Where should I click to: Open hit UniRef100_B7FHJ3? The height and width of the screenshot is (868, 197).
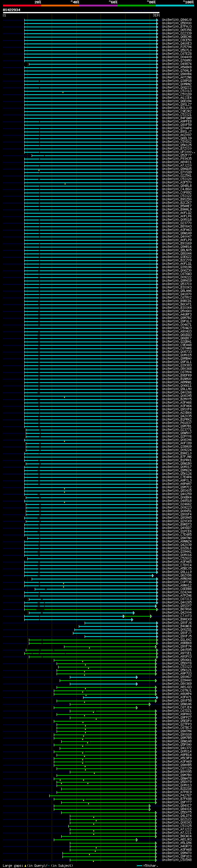point(177,26)
